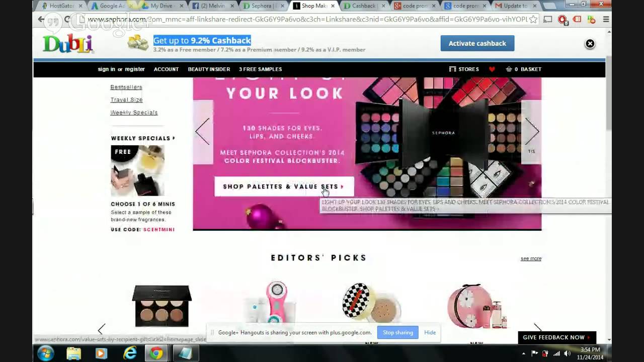Open contour palette product thumbnail

pos(162,306)
